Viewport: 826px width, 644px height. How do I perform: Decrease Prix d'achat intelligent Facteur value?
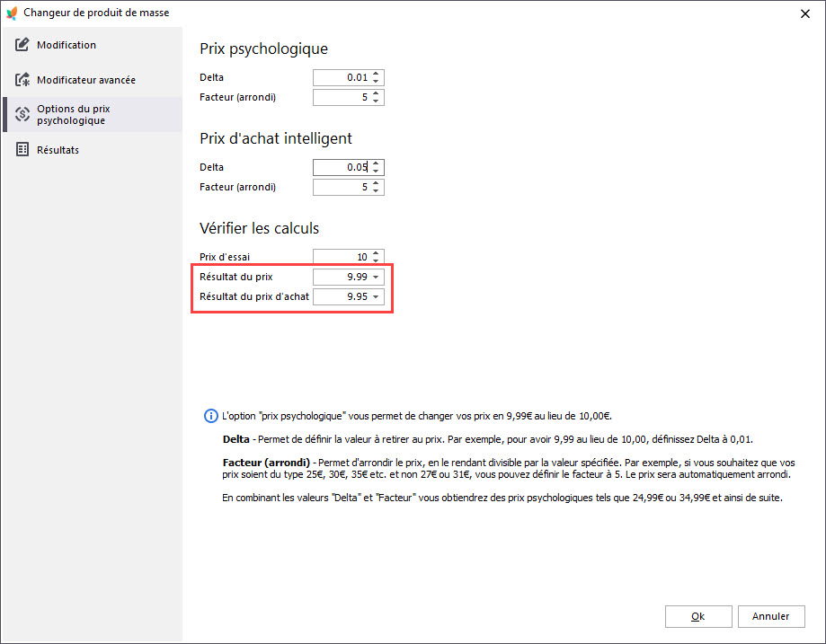(x=376, y=190)
